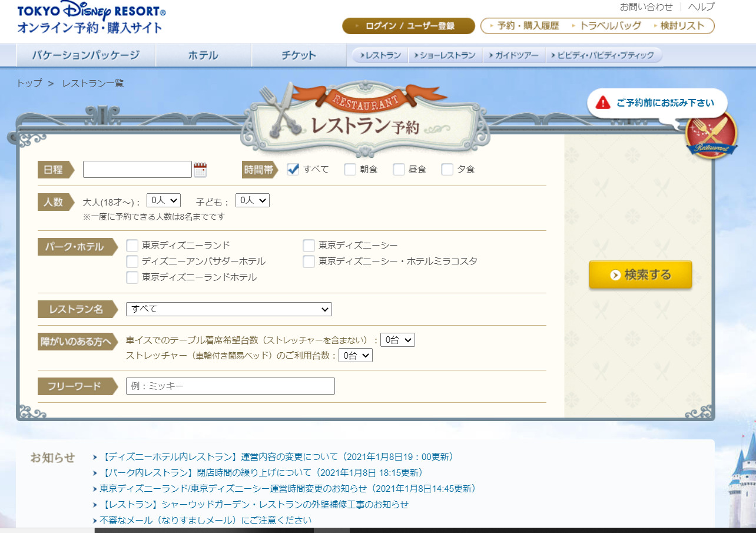This screenshot has width=756, height=533.
Task: Click ご予約前にお読み下さい notice bubble
Action: point(657,103)
